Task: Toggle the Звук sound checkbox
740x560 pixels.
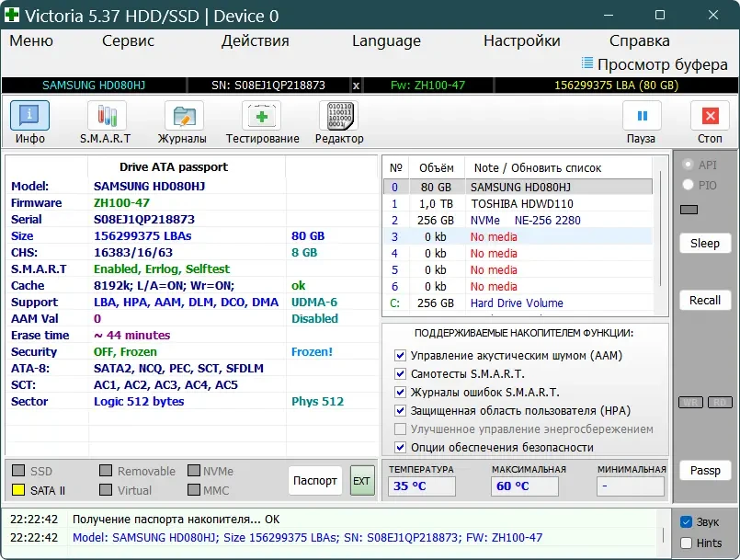Action: (684, 520)
